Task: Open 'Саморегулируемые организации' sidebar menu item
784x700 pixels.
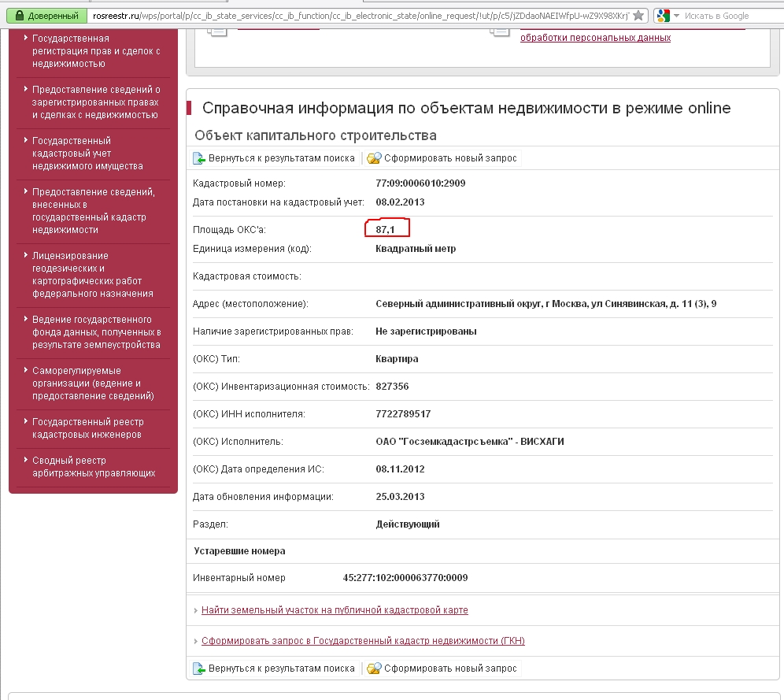Action: [92, 383]
